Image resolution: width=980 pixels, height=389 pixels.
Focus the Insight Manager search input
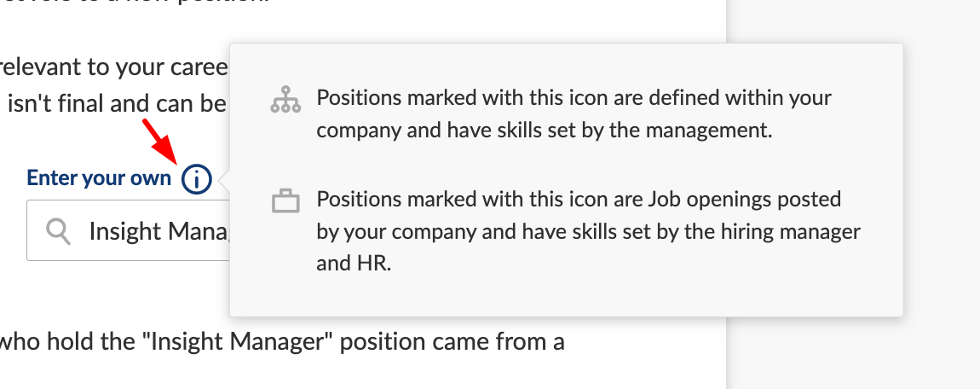coord(128,231)
